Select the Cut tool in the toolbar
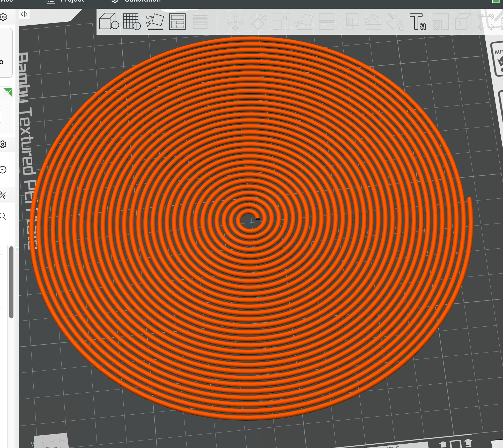503x448 pixels. (x=327, y=22)
